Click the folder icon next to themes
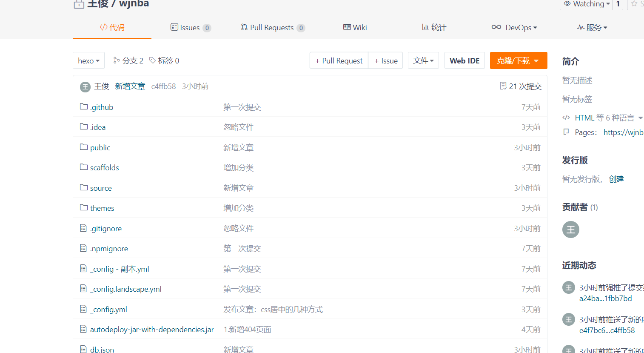Image resolution: width=644 pixels, height=353 pixels. 84,207
